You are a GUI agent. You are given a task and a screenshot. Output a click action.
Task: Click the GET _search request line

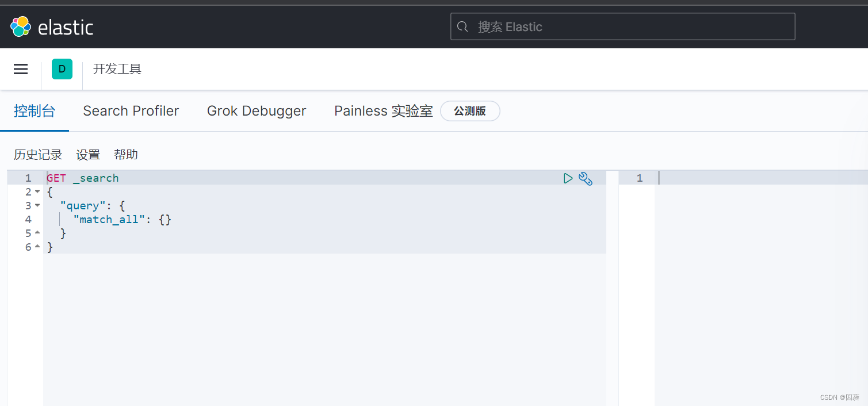(x=83, y=178)
